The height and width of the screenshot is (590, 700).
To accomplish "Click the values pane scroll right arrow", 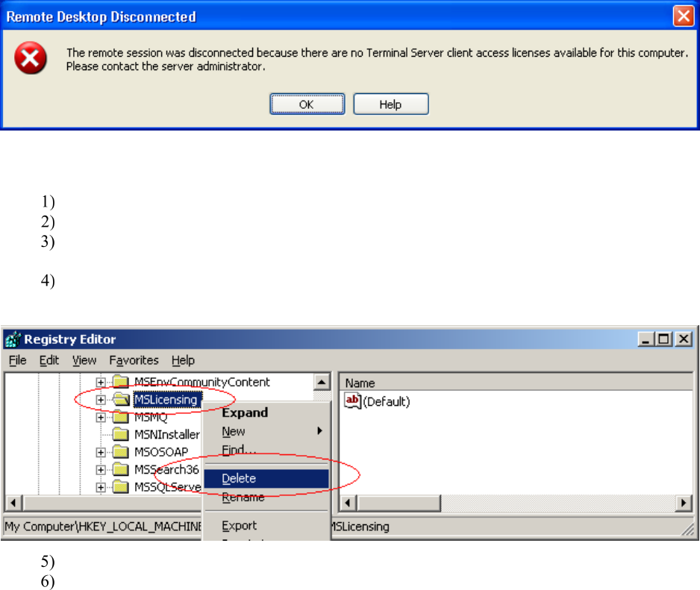I will point(684,503).
